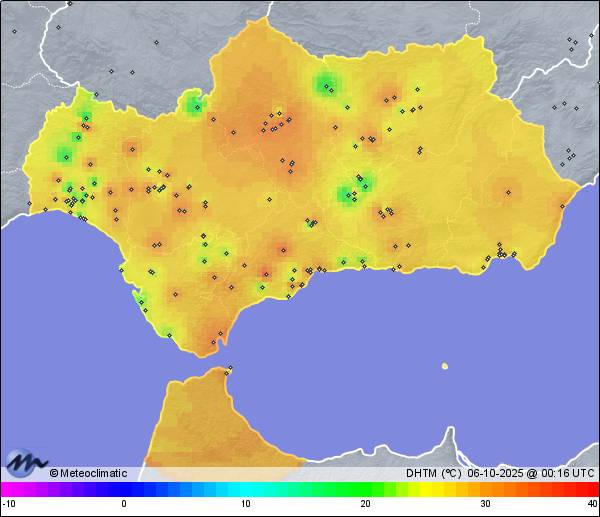Click the © Meteoclimatic copyright text
Screen dimensions: 600x517
click(x=88, y=473)
